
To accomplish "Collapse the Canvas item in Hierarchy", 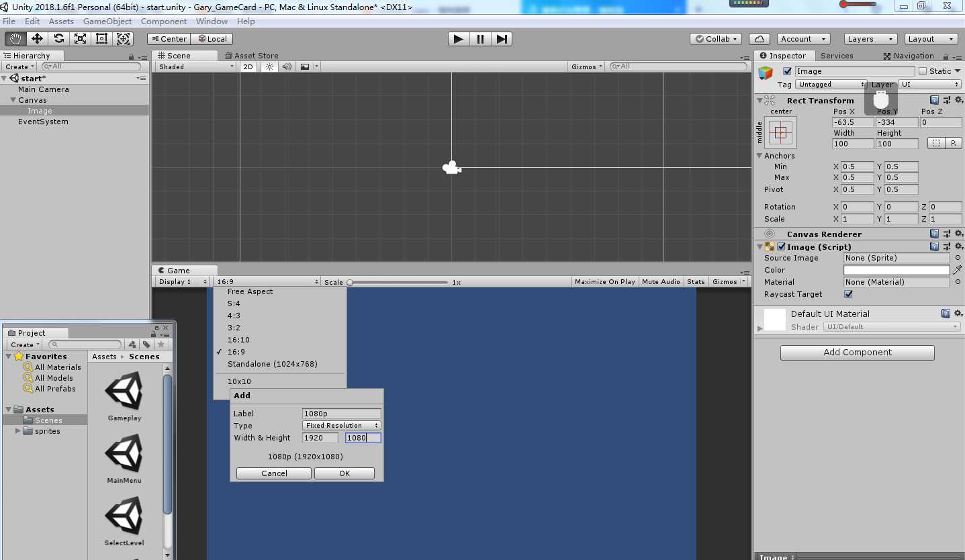I will tap(13, 100).
